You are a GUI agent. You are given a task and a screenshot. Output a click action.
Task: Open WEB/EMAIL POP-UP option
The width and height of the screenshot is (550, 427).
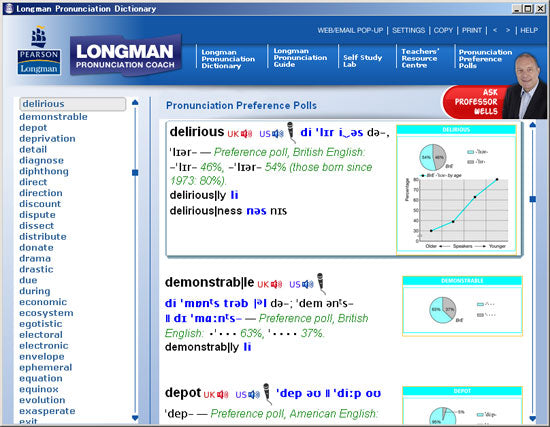tap(350, 31)
